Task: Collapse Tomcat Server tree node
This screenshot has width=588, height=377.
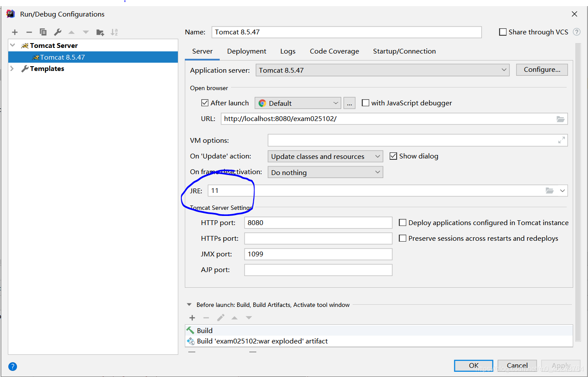Action: (13, 45)
